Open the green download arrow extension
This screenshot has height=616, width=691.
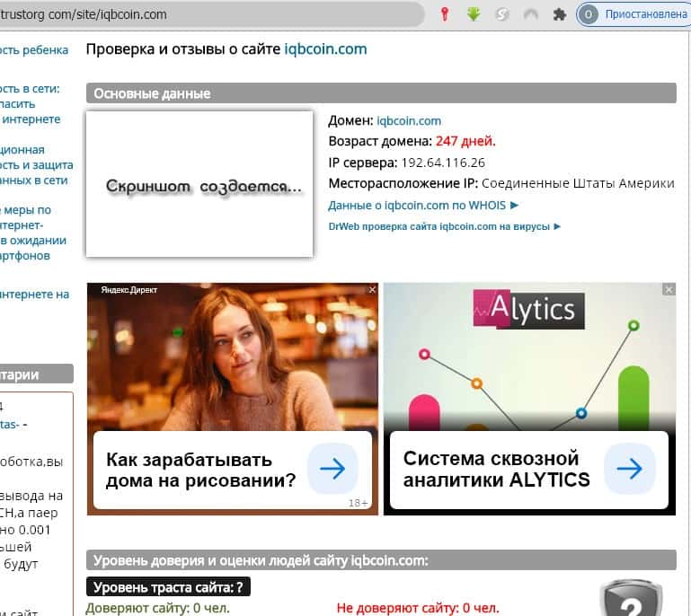click(x=474, y=14)
